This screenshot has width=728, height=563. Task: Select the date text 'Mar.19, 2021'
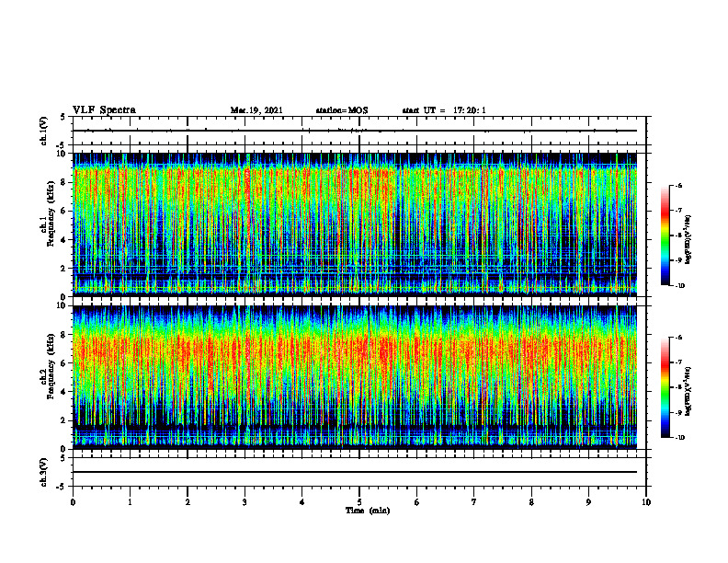pyautogui.click(x=256, y=110)
